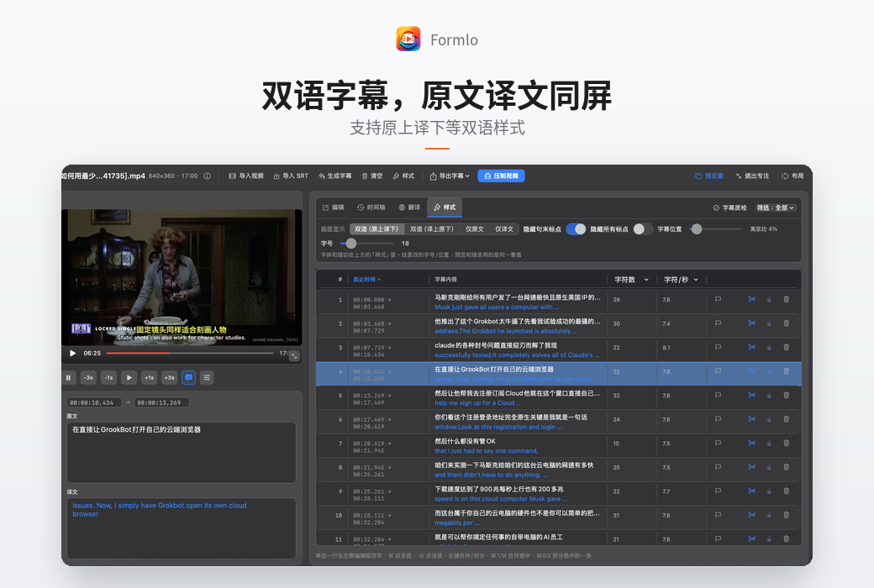The width and height of the screenshot is (874, 588).
Task: Click the flag icon on row 8
Action: [x=718, y=467]
